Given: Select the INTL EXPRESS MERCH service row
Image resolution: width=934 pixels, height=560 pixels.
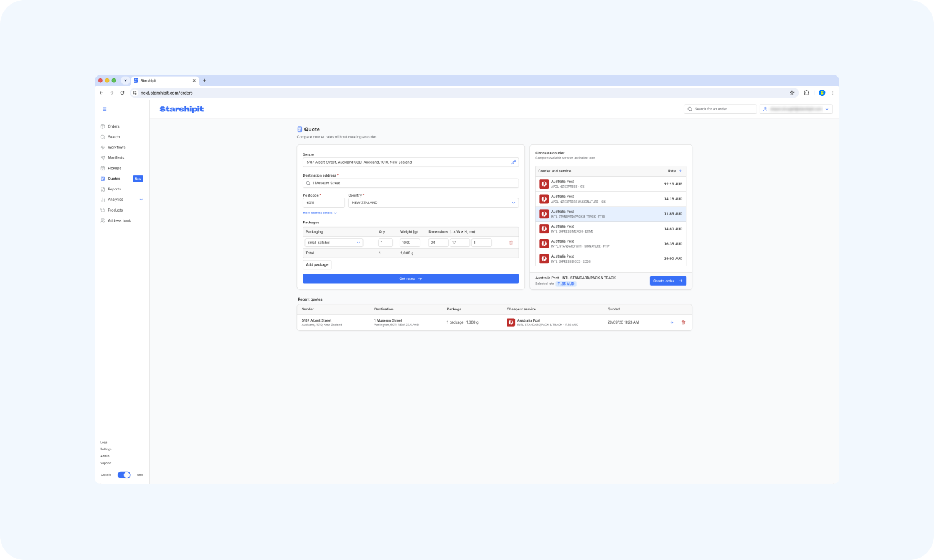Looking at the screenshot, I should coord(611,229).
